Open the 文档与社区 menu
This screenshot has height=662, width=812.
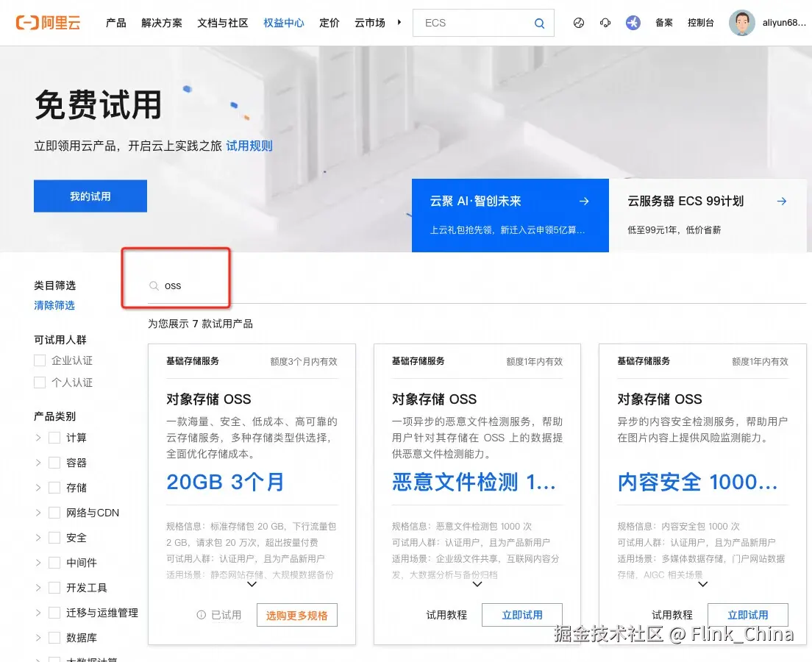point(223,23)
